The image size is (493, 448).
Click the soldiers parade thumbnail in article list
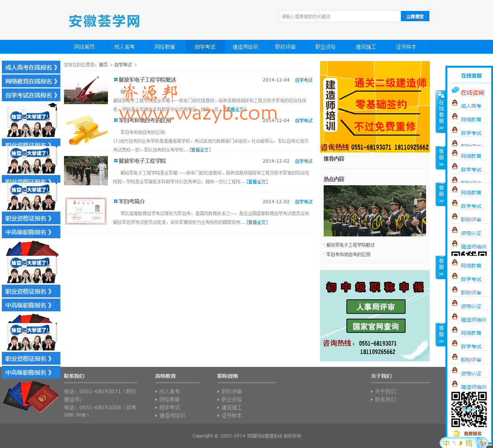(86, 171)
